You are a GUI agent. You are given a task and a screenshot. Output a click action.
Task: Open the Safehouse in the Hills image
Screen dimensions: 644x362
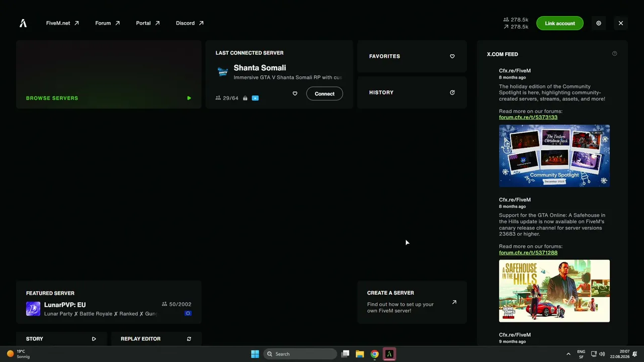554,291
